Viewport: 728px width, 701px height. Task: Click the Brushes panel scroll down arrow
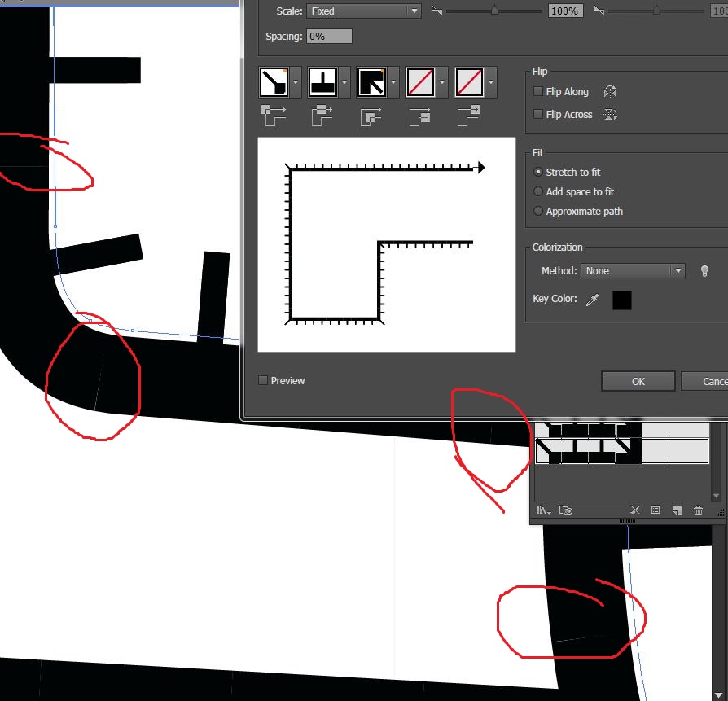pyautogui.click(x=716, y=496)
